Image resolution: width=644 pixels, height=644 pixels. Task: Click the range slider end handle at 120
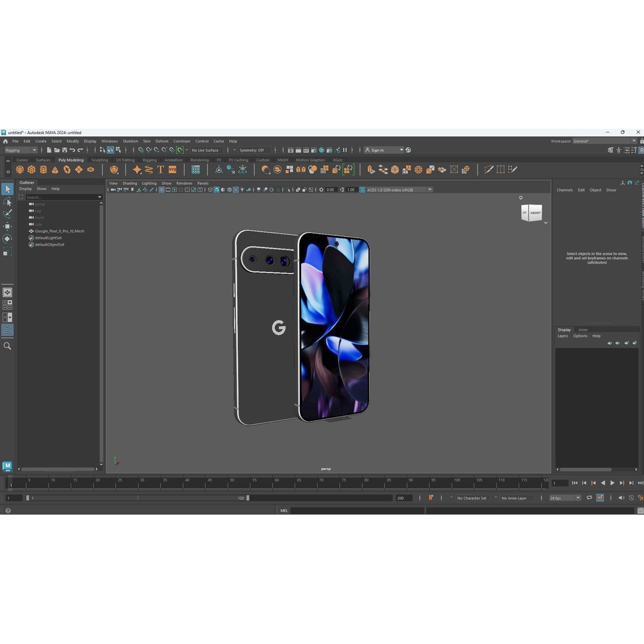pos(247,498)
